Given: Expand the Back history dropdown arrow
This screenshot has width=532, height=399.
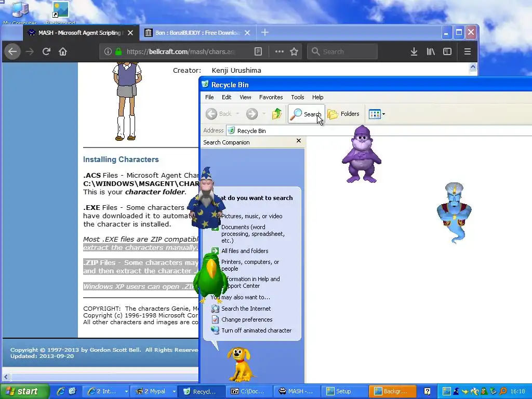Looking at the screenshot, I should [237, 114].
